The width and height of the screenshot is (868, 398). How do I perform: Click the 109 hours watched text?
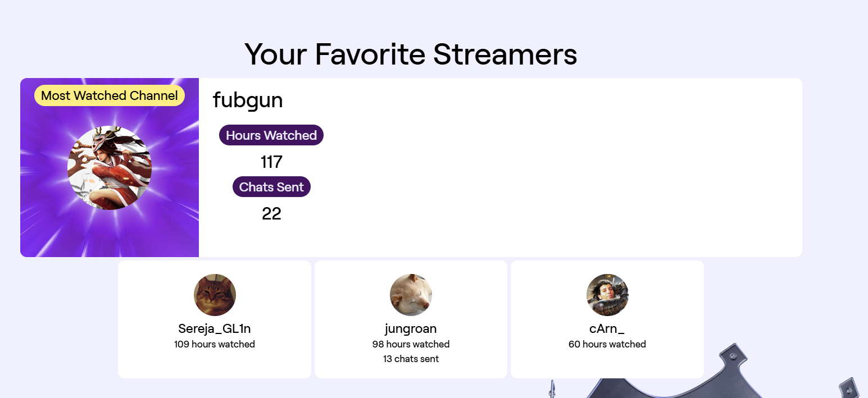pyautogui.click(x=215, y=344)
